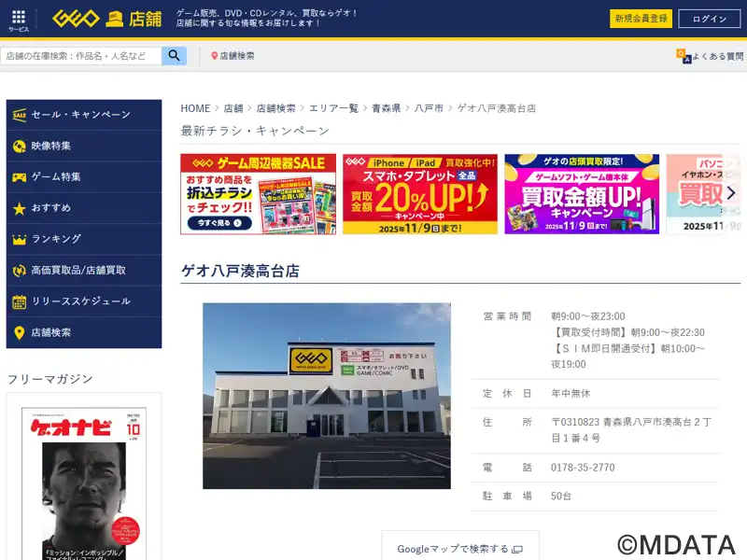The height and width of the screenshot is (560, 747).
Task: Advance campaign carousel with right arrow
Action: pos(731,192)
